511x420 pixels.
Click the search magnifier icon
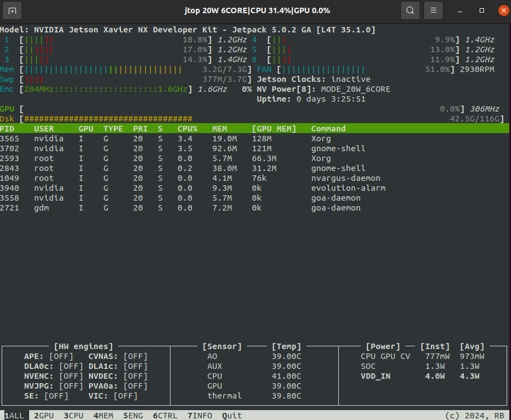[x=410, y=11]
